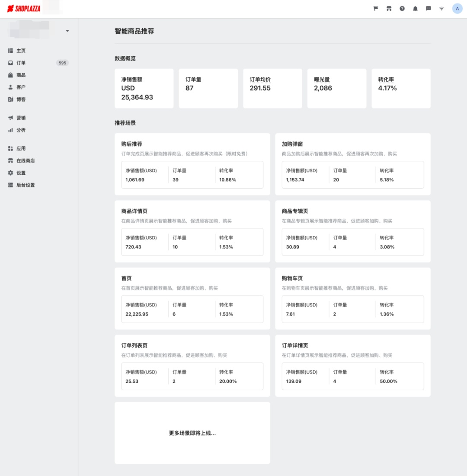Click the 商品 bag icon
This screenshot has height=476, width=467.
pos(11,75)
